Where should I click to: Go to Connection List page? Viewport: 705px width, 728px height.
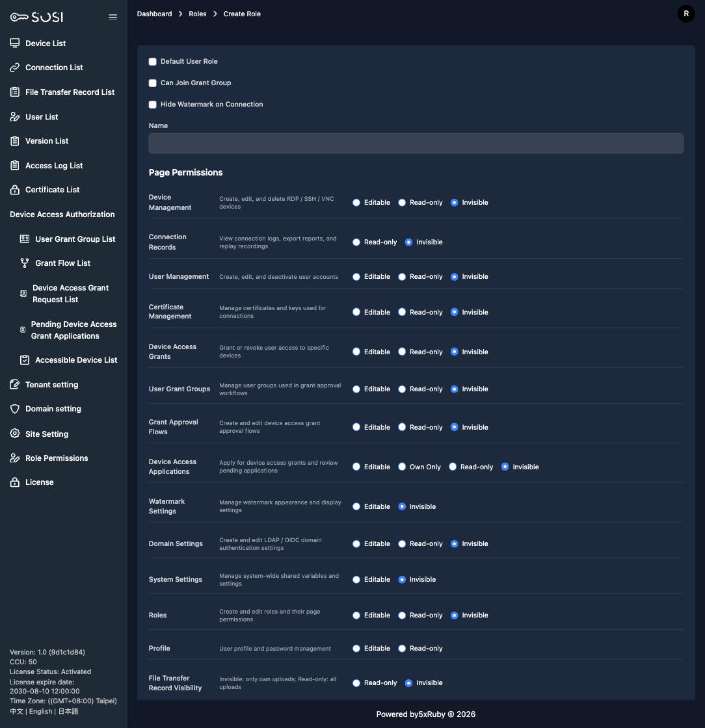click(x=54, y=68)
